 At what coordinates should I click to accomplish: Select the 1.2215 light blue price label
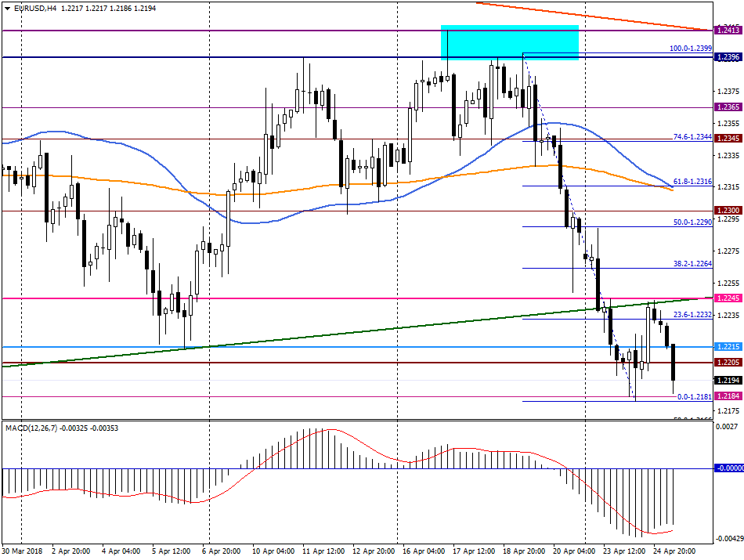click(728, 347)
